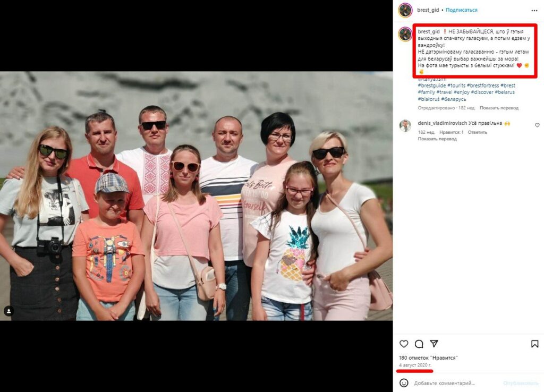Viewport: 544px width, 392px height.
Task: Open comments with the speech bubble icon
Action: pos(419,344)
